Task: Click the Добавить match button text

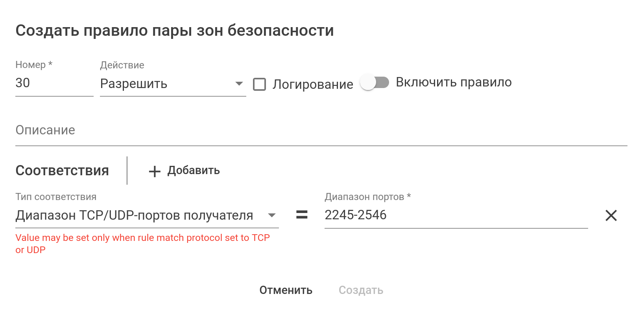Action: tap(194, 171)
